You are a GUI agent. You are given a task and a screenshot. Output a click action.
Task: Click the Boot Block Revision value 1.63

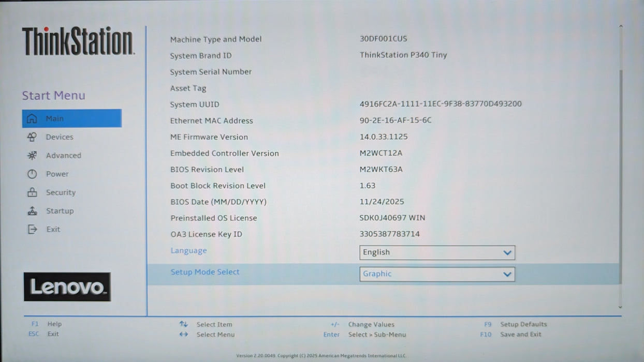coord(368,186)
